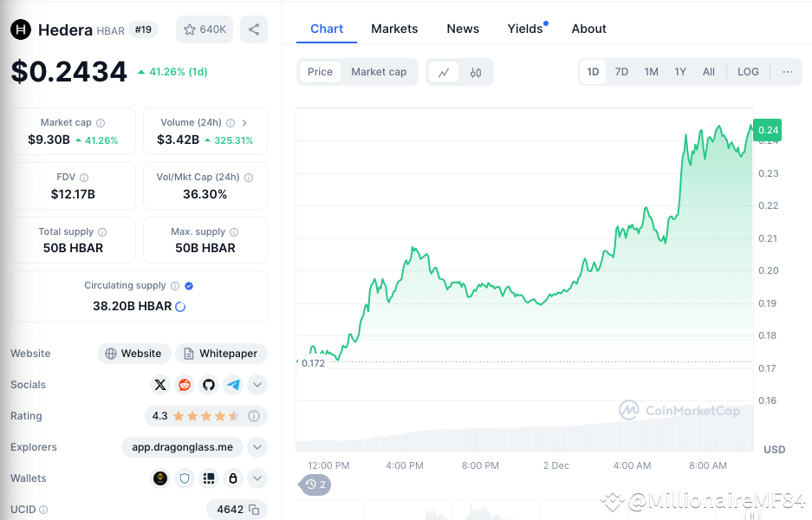The width and height of the screenshot is (812, 520).
Task: Select Price chart mode
Action: coord(320,72)
